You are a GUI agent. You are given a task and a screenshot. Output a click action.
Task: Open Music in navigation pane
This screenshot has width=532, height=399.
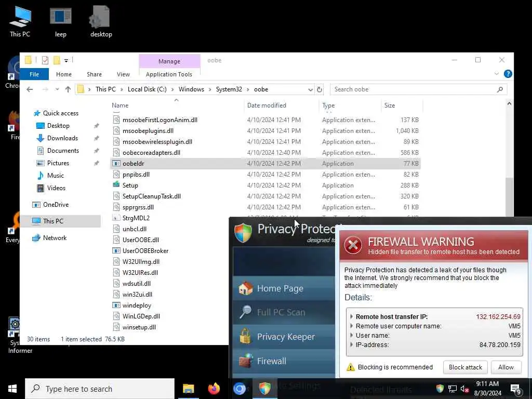pos(55,176)
